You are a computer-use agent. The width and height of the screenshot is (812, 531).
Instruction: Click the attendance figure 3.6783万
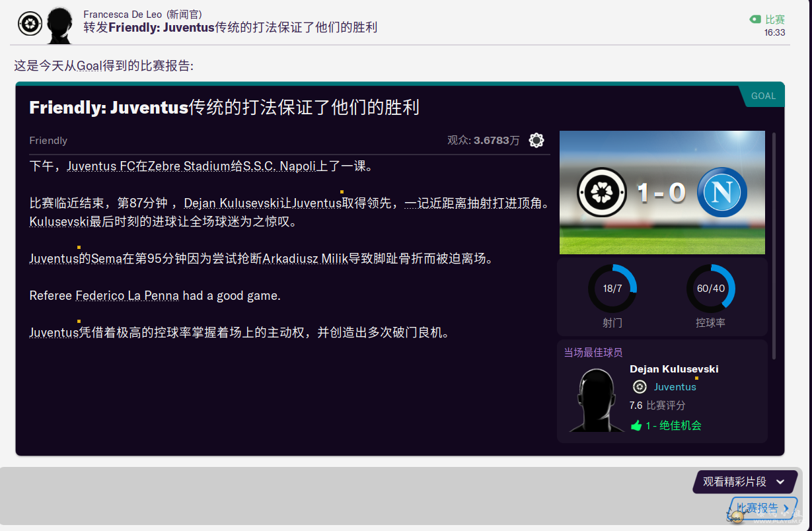pos(497,140)
